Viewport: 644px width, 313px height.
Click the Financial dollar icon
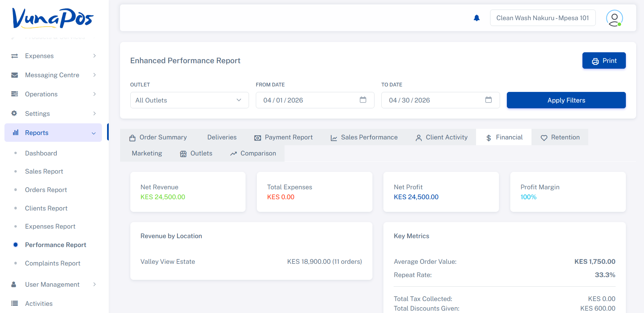[x=489, y=138]
